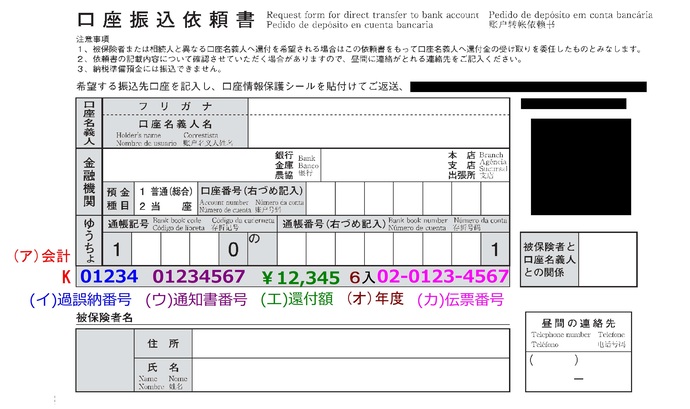690x409 pixels.
Task: Select option 2 当座 deposit type
Action: coord(166,206)
